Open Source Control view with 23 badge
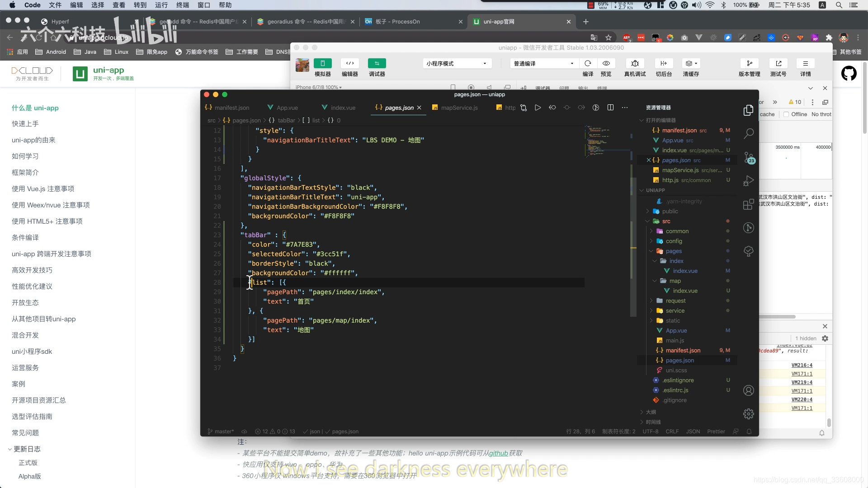 click(x=749, y=157)
